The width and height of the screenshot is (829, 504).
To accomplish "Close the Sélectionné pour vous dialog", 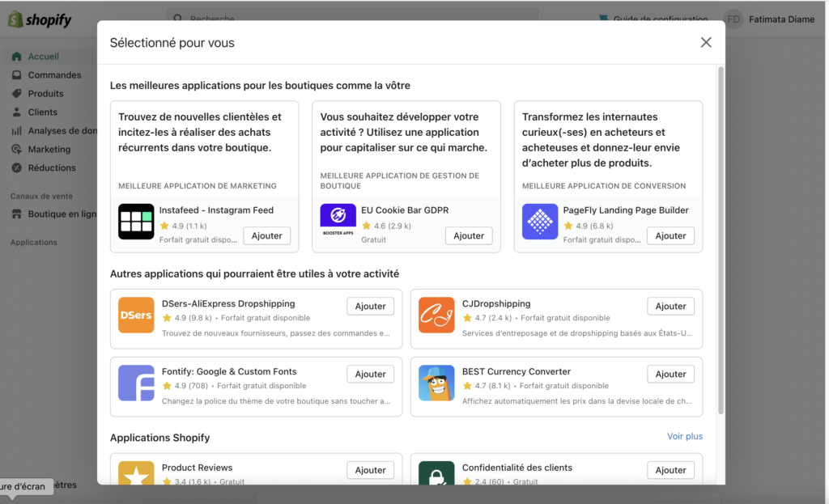I will pyautogui.click(x=706, y=43).
